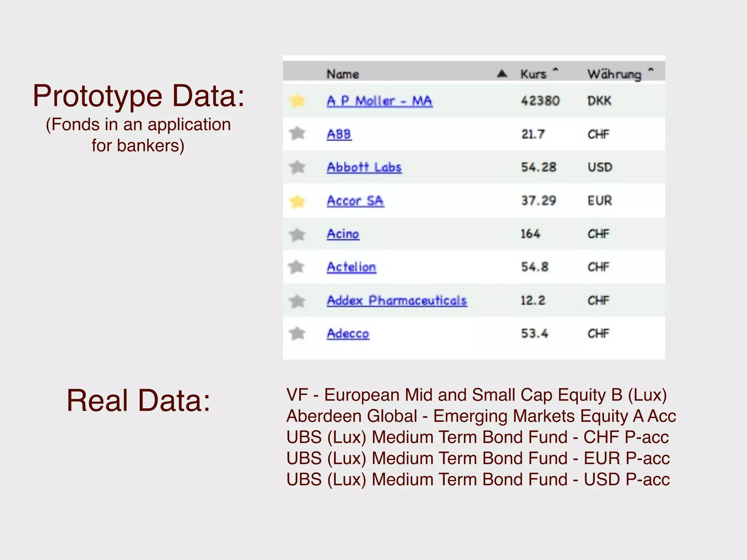Open the A P Moller - MA link
This screenshot has width=747, height=560.
[x=379, y=101]
